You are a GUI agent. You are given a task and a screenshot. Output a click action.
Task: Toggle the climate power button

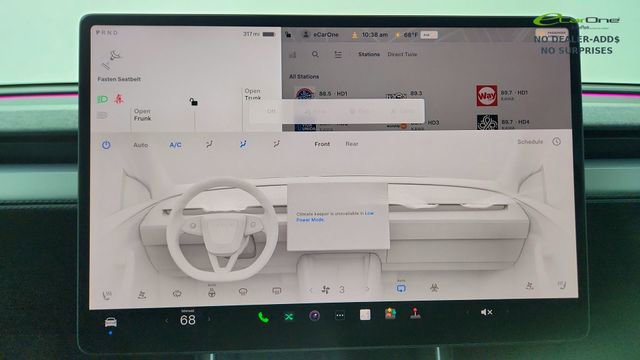(106, 145)
